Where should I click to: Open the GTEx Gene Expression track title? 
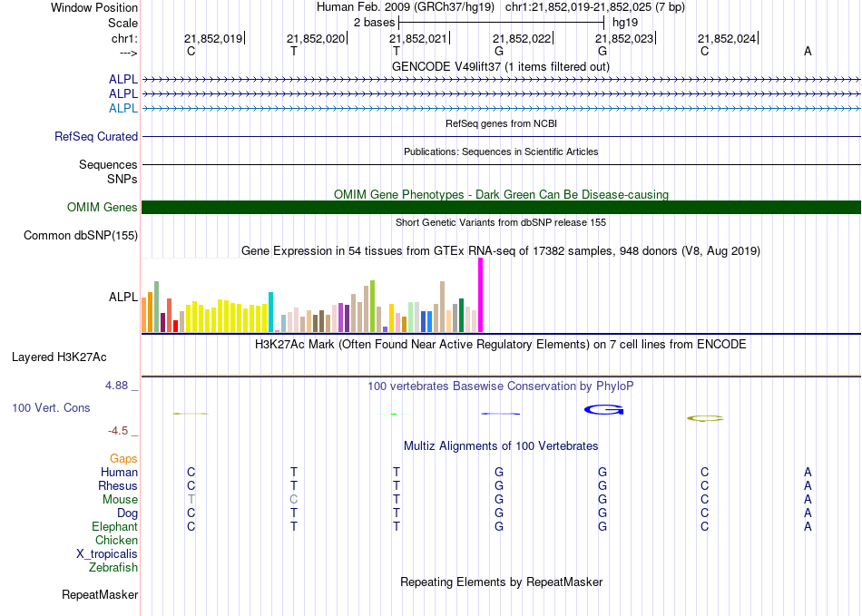501,251
